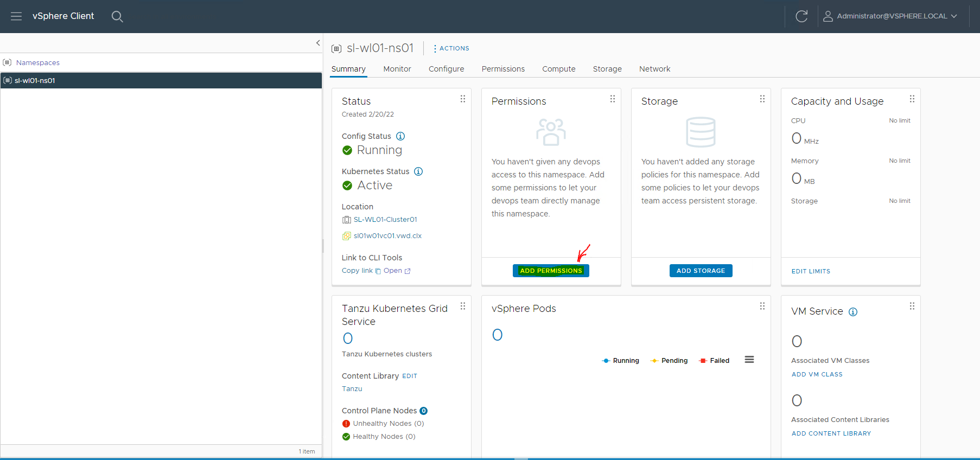
Task: Click the Running config status check icon
Action: pyautogui.click(x=347, y=150)
